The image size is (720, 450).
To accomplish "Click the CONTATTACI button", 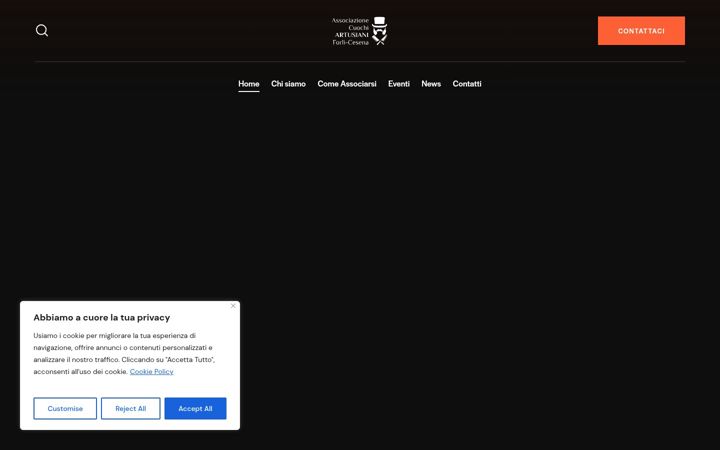I will pyautogui.click(x=641, y=31).
